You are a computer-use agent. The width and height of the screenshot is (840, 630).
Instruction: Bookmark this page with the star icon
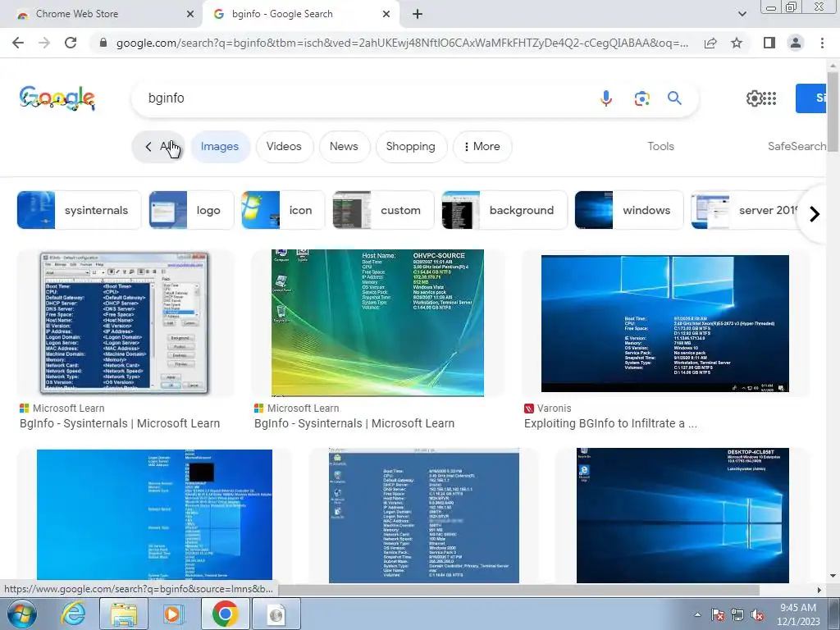(737, 43)
